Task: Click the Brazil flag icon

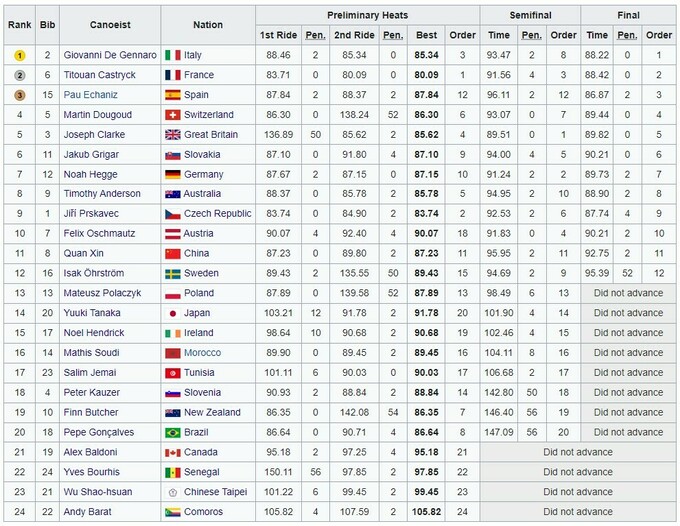Action: (x=172, y=432)
